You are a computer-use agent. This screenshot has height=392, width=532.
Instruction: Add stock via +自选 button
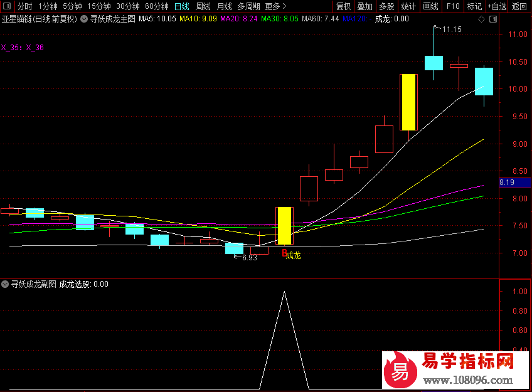[x=496, y=6]
